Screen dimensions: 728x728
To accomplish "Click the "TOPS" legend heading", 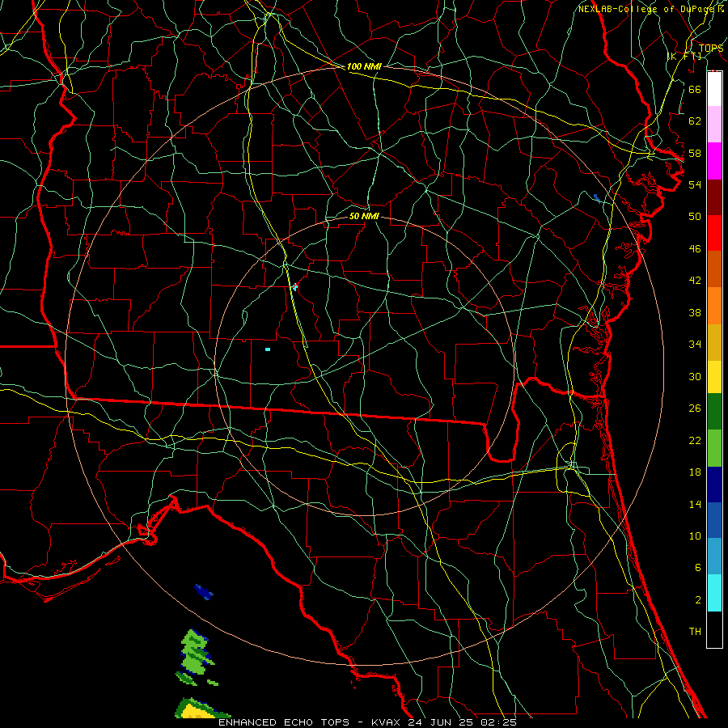I will click(x=711, y=49).
